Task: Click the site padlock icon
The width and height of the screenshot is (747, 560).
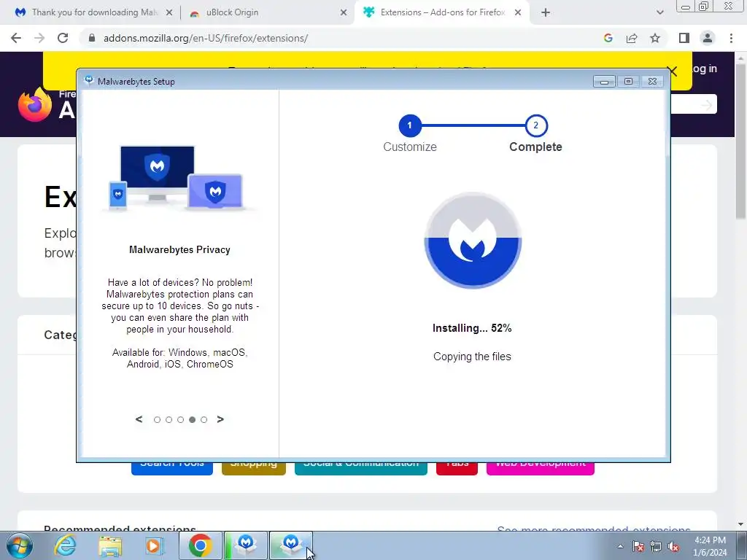Action: (x=92, y=38)
